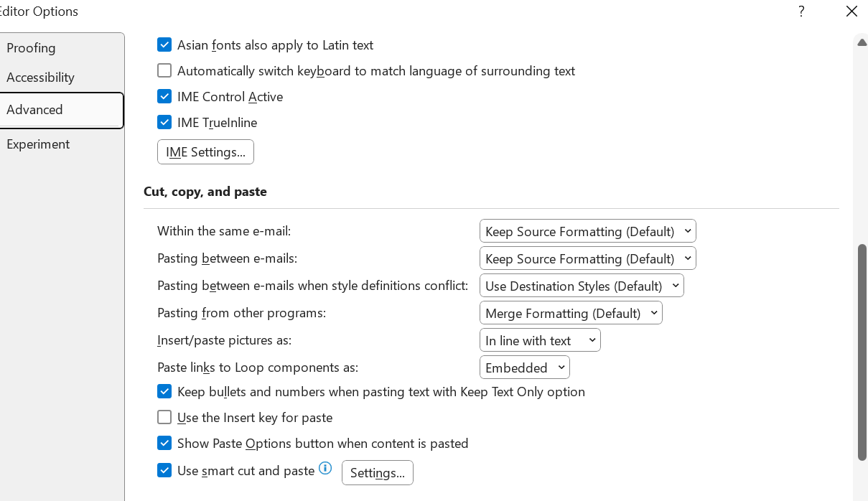Expand the Pasting from other programs dropdown
The height and width of the screenshot is (501, 868).
(571, 313)
